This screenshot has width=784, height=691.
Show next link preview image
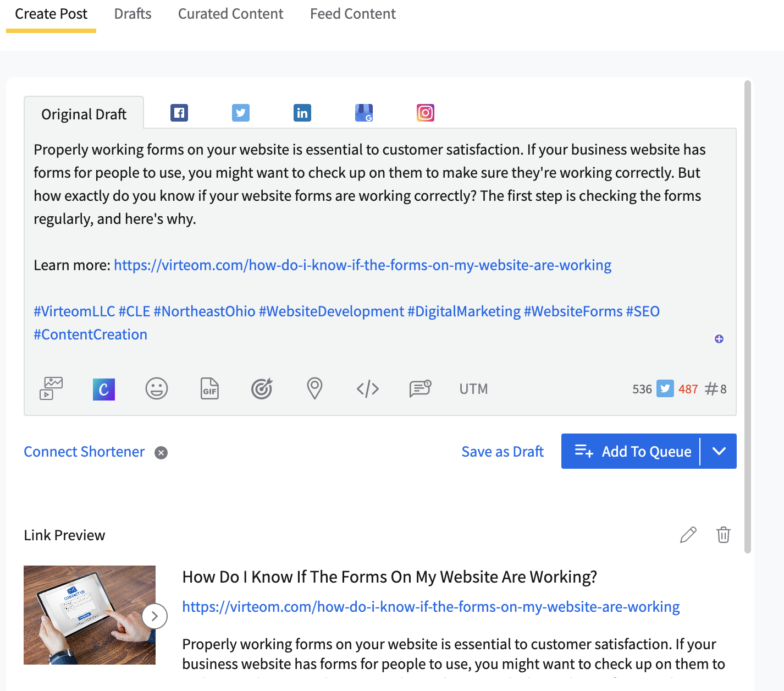click(154, 616)
